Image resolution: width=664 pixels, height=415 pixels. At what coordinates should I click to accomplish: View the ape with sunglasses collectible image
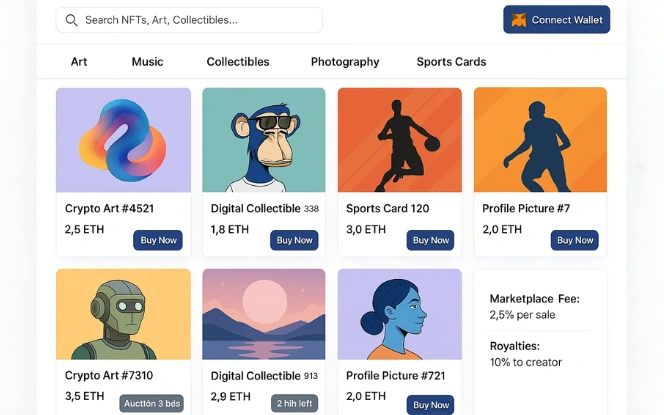[x=264, y=140]
